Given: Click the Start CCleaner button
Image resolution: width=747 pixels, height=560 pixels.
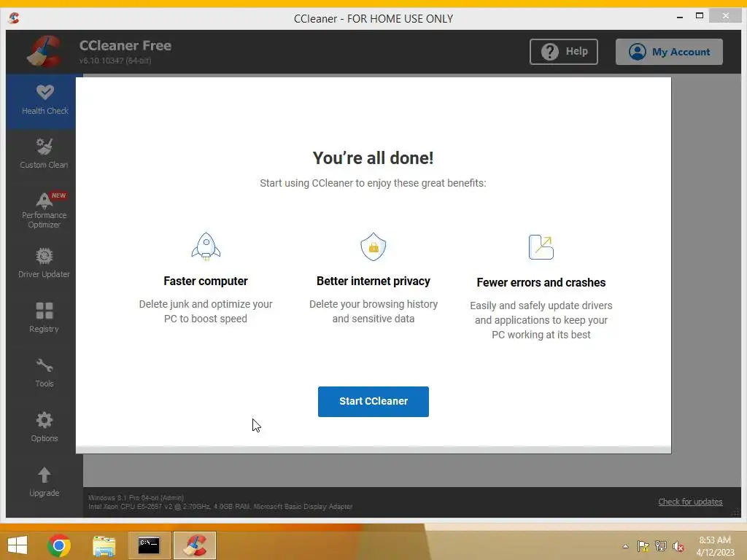Looking at the screenshot, I should tap(373, 402).
